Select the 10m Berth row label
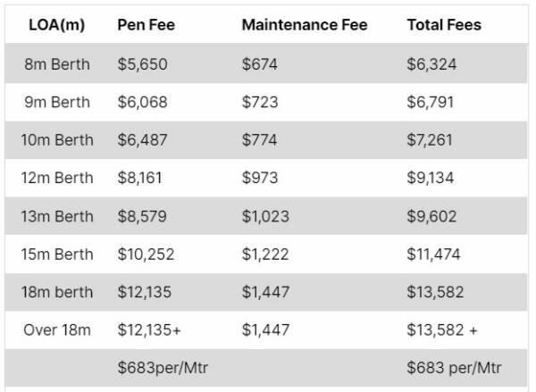Screen dimensions: 536x392 pos(57,140)
